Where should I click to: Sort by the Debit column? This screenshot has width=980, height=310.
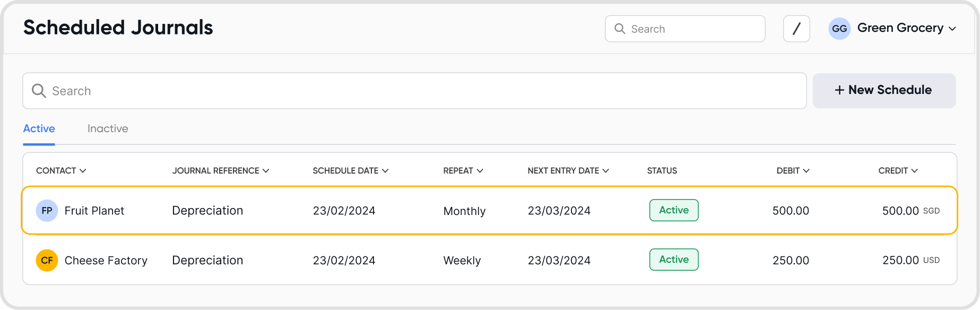[793, 170]
